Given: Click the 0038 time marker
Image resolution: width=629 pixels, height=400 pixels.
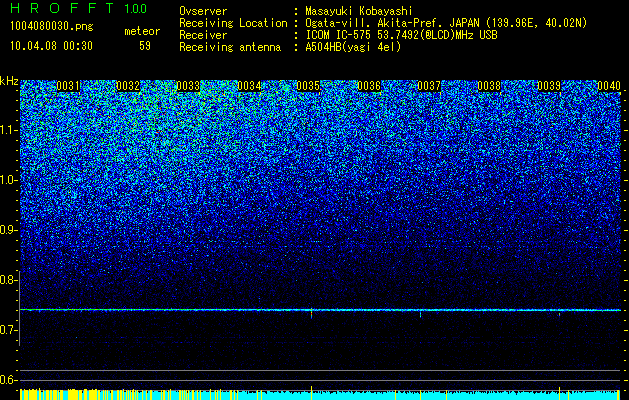Looking at the screenshot, I should tap(489, 86).
